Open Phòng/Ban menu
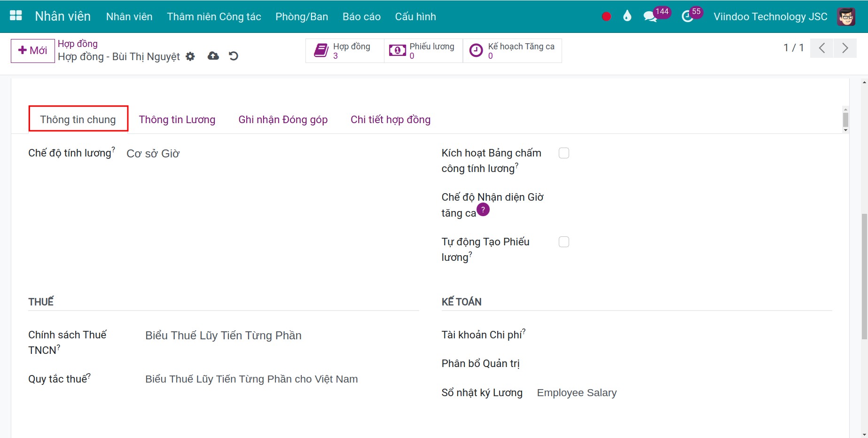The width and height of the screenshot is (868, 438). click(x=302, y=16)
